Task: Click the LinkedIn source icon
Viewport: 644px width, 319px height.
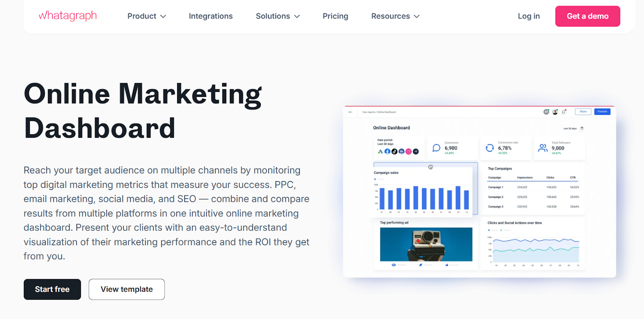Action: coord(401,152)
